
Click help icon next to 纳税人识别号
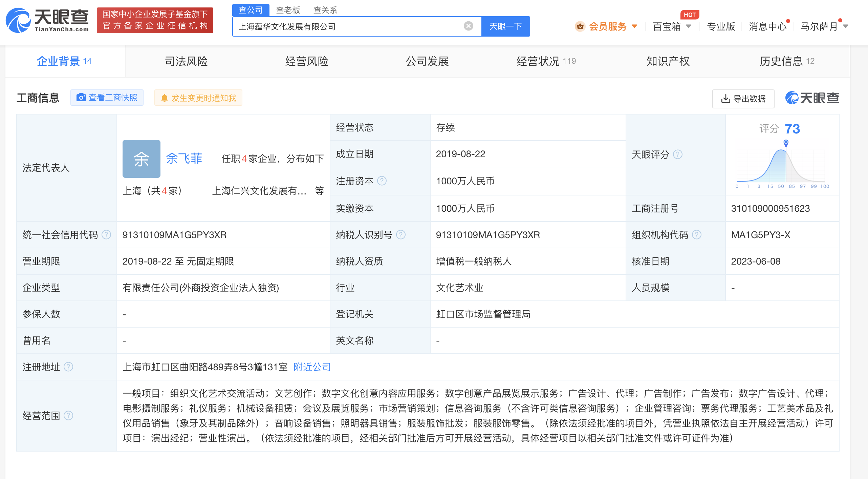click(401, 235)
